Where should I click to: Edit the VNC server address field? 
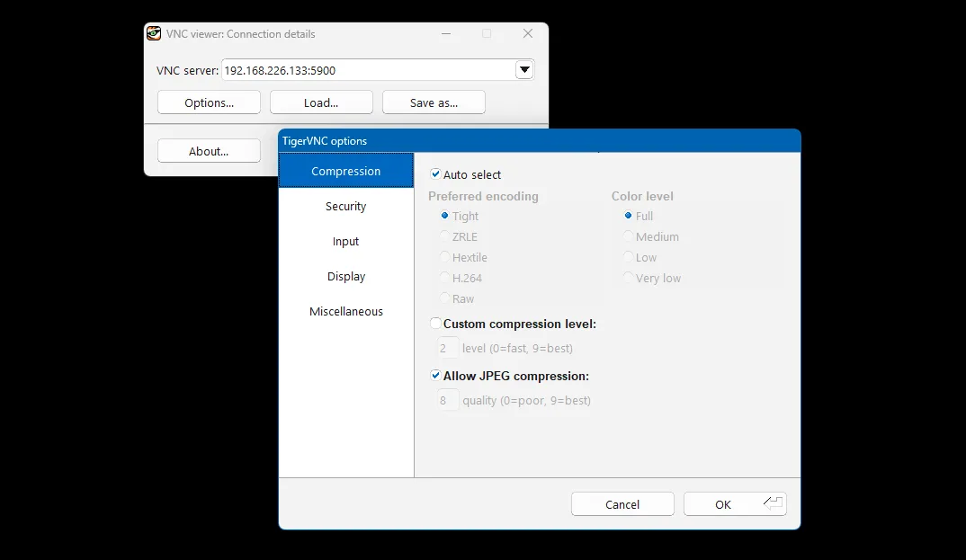[369, 70]
